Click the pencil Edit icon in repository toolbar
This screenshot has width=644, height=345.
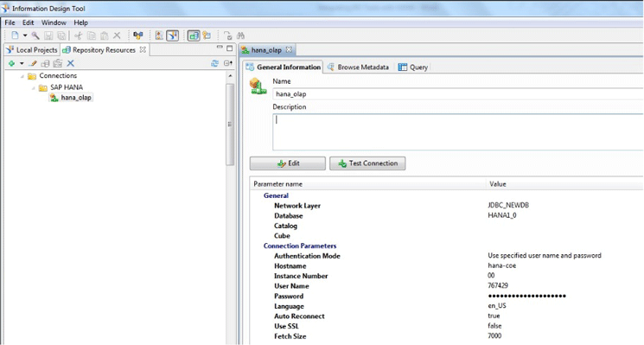[x=33, y=63]
